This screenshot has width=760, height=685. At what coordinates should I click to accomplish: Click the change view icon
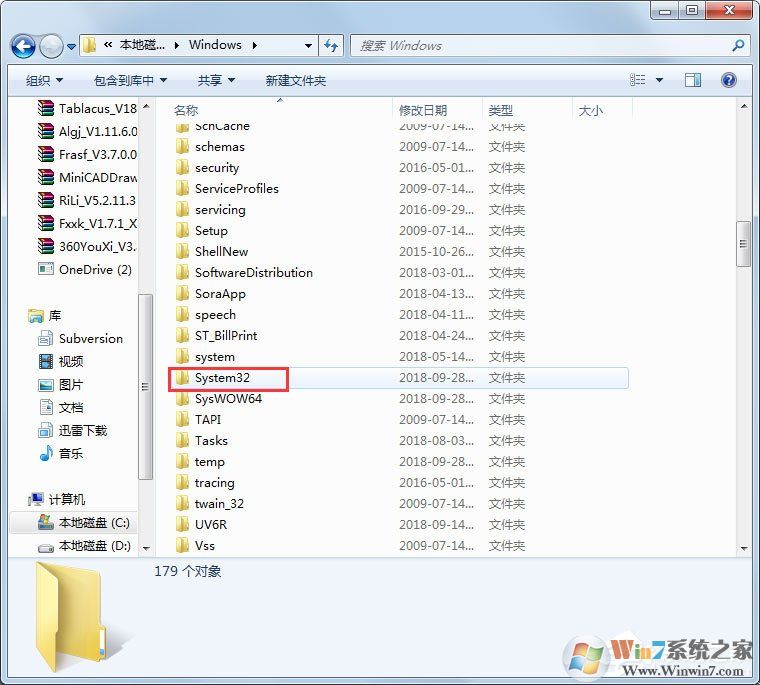tap(637, 80)
